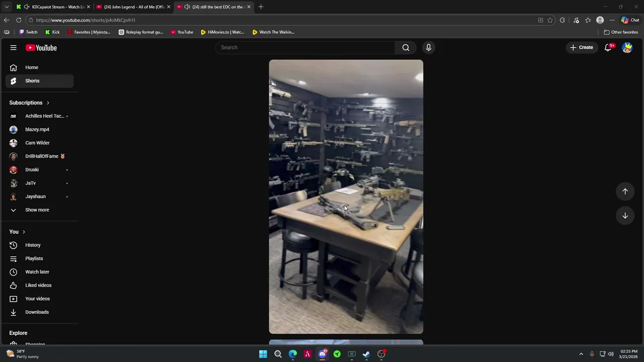The width and height of the screenshot is (644, 362).
Task: Expand the Subscriptions section chevron
Action: 48,103
